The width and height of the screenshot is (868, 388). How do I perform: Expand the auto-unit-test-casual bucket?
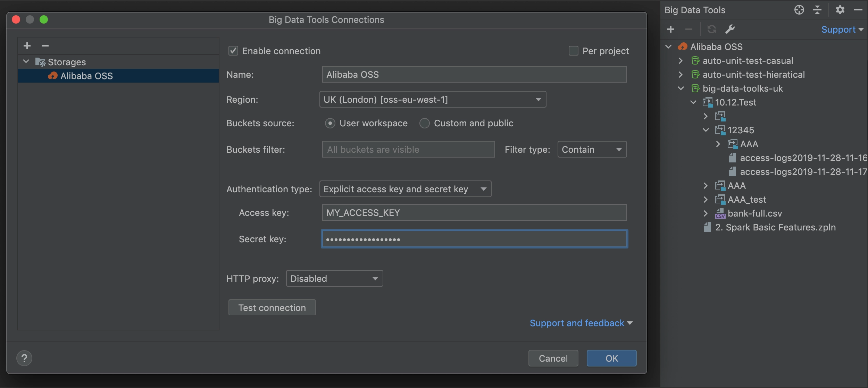(681, 61)
